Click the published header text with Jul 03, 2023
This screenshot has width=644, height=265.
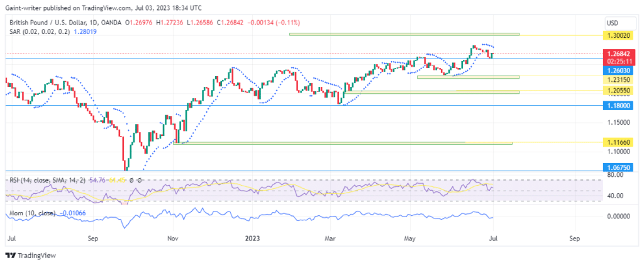(x=104, y=8)
